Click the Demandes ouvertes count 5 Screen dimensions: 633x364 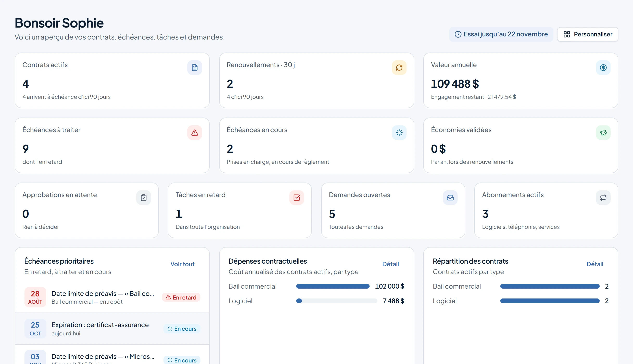point(332,214)
